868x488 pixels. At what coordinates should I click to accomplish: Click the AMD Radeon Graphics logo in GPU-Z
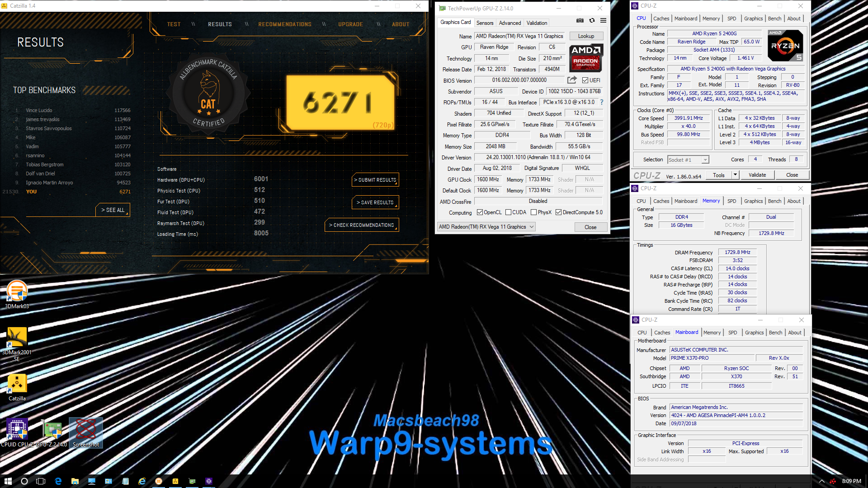(586, 58)
